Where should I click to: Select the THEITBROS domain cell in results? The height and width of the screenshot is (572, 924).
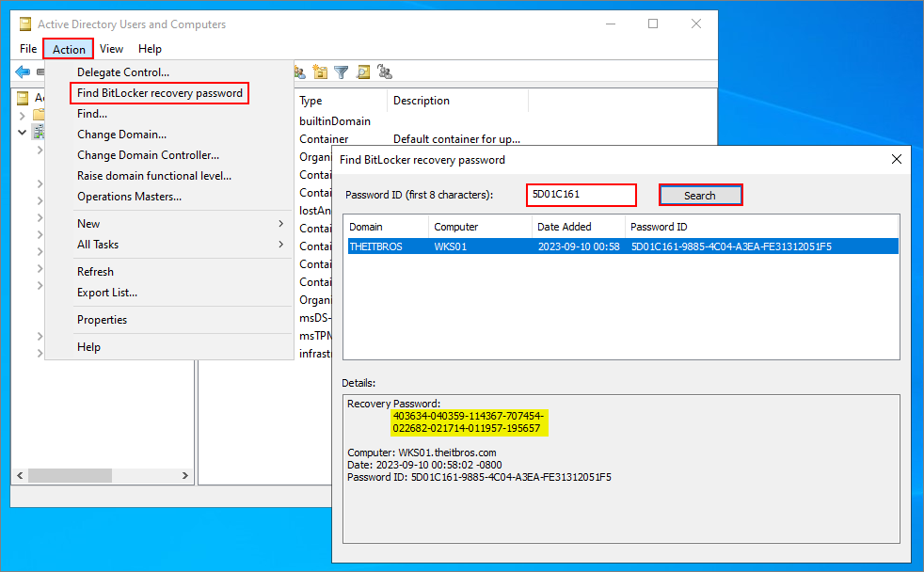pos(376,246)
